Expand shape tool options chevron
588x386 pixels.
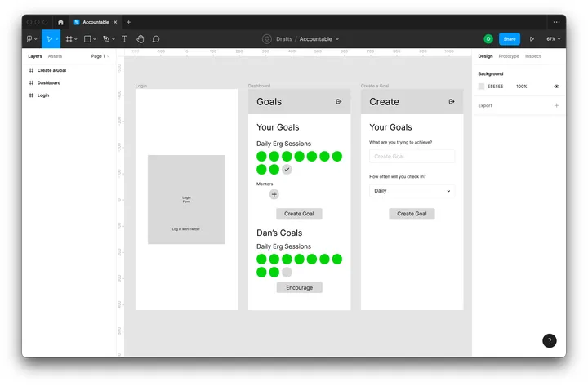click(95, 39)
